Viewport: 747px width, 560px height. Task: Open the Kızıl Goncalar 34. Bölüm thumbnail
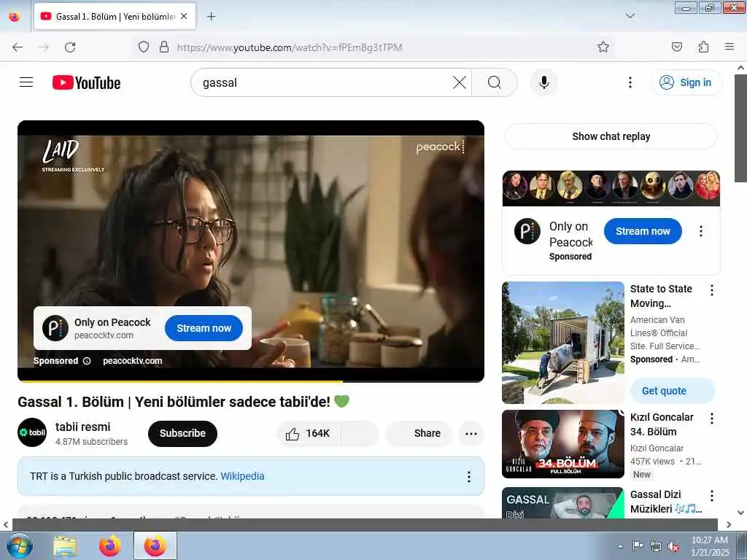563,444
